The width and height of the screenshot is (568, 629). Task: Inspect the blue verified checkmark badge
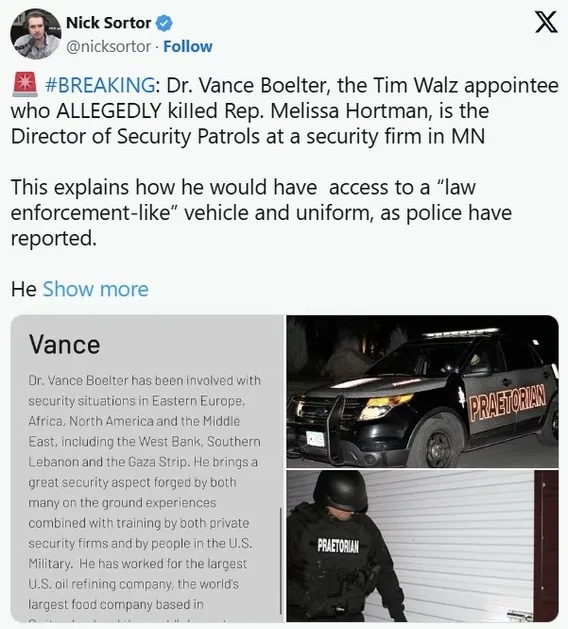(x=164, y=23)
